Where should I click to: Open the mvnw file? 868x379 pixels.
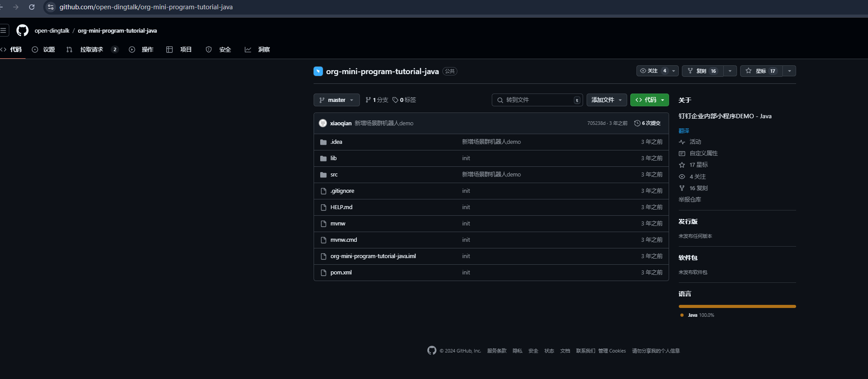[338, 224]
